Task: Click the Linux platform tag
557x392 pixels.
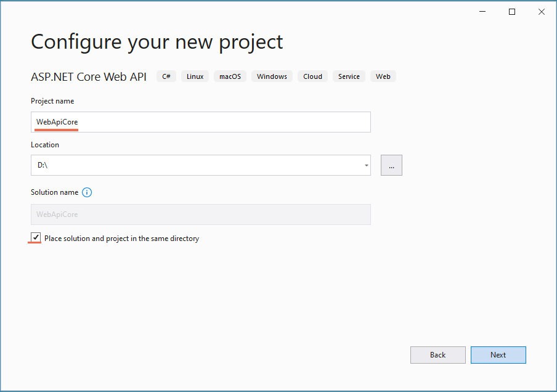Action: 195,76
